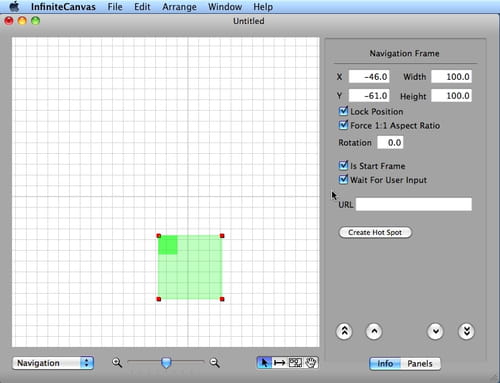Click the zoom slider thumb
500x383 pixels.
[166, 363]
